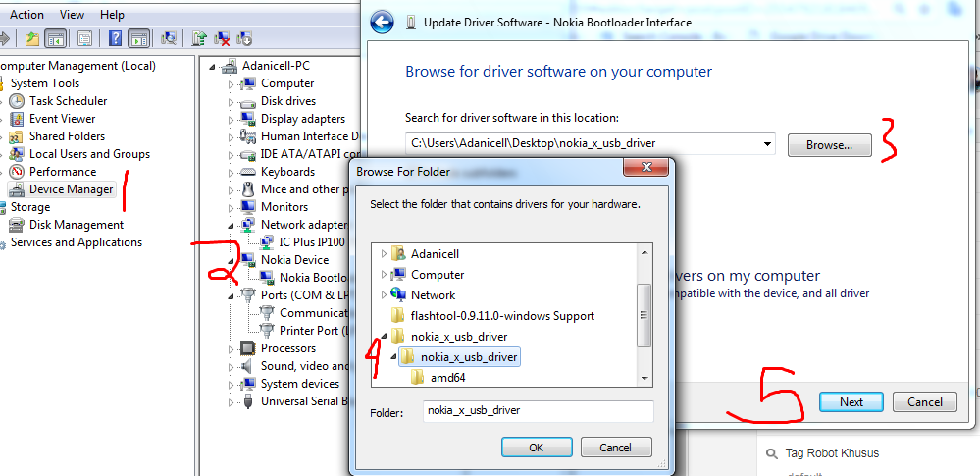The width and height of the screenshot is (980, 476).
Task: Select System Tools node
Action: click(x=45, y=83)
